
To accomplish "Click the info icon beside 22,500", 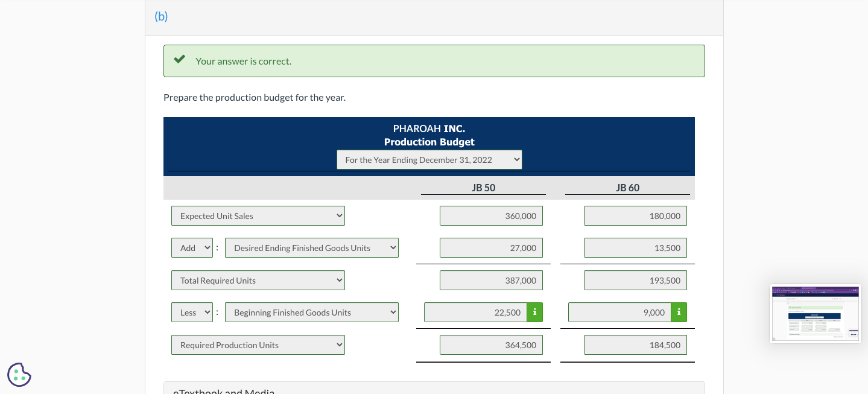I will pyautogui.click(x=534, y=312).
